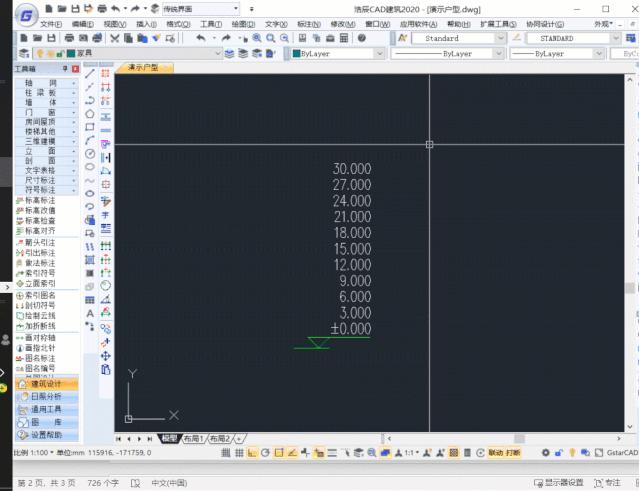Switch to the 布局1 layout tab
Viewport: 639px width, 491px height.
pyautogui.click(x=193, y=439)
